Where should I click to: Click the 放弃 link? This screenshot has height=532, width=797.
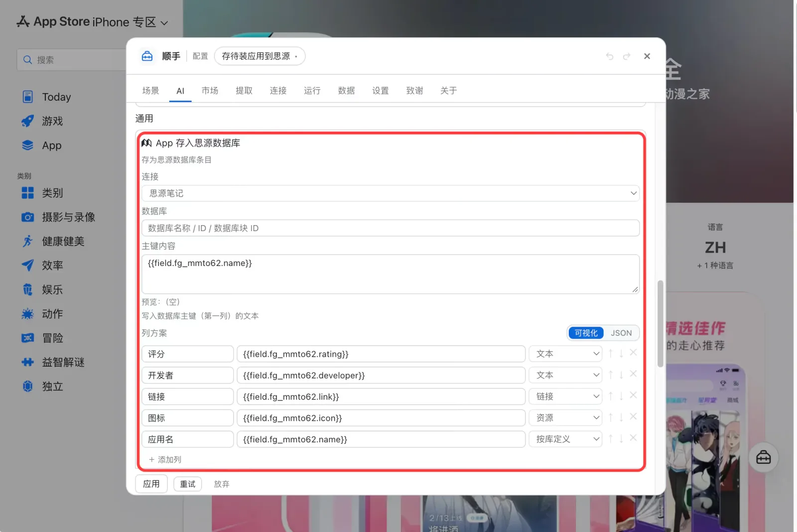222,484
